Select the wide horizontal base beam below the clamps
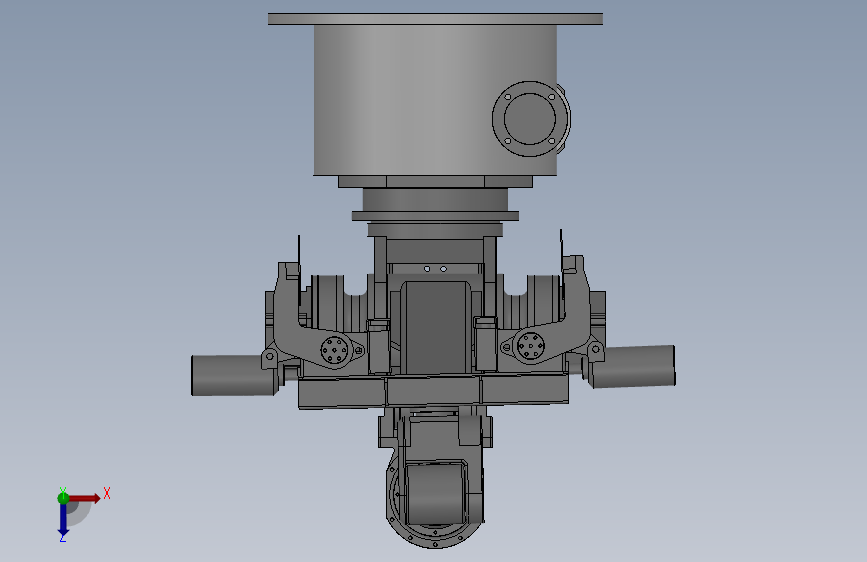The image size is (867, 562). (434, 391)
